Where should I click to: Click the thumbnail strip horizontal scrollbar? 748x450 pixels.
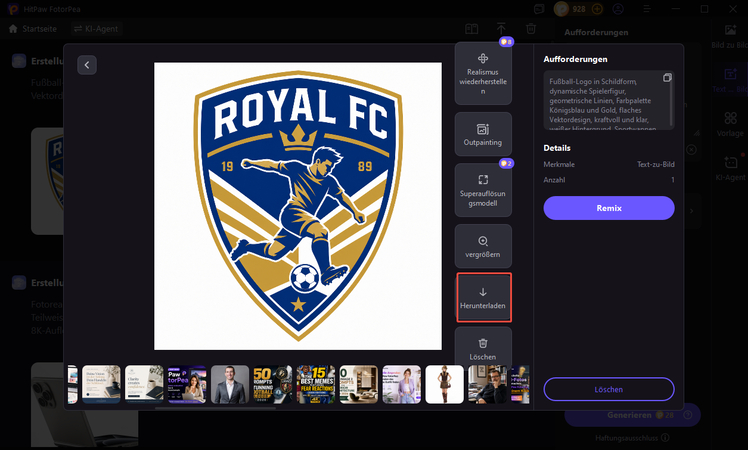click(216, 408)
